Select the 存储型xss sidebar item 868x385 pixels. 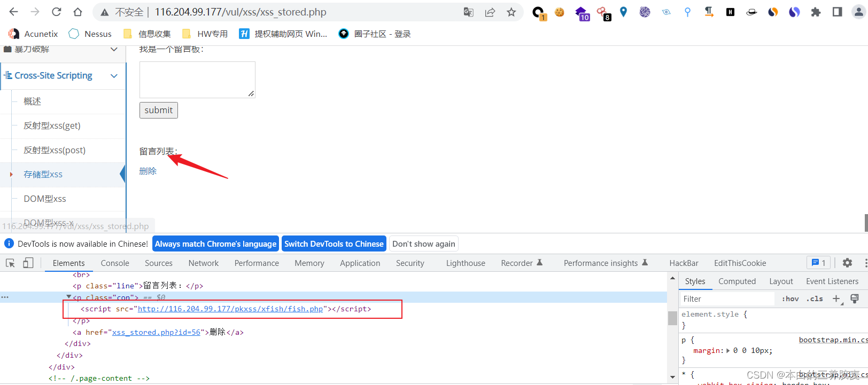tap(43, 174)
